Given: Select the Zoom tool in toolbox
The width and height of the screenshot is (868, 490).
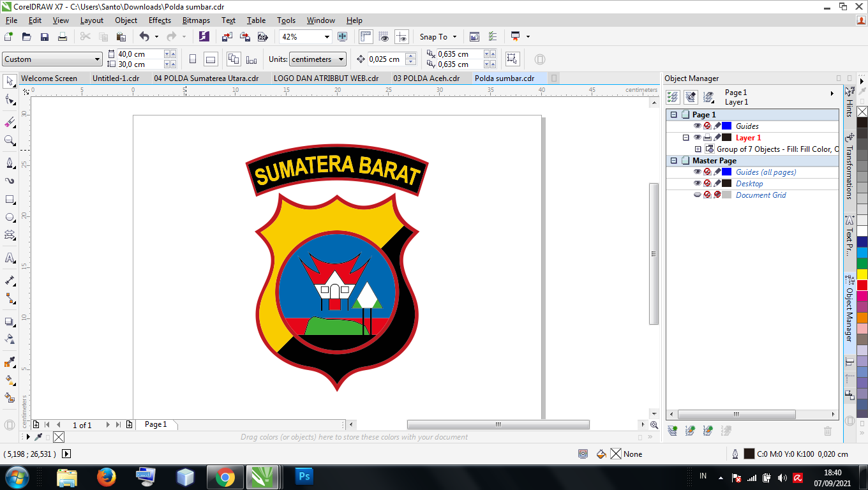Looking at the screenshot, I should (x=10, y=140).
